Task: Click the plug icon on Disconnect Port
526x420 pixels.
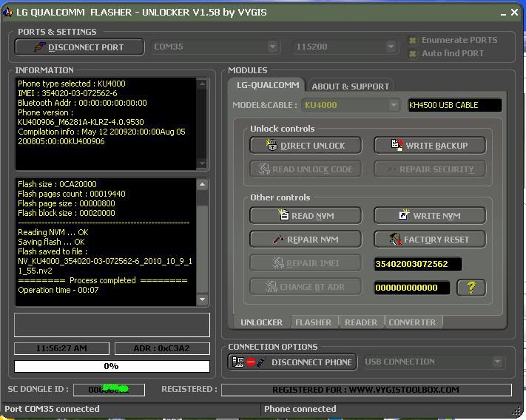Action: pyautogui.click(x=40, y=47)
